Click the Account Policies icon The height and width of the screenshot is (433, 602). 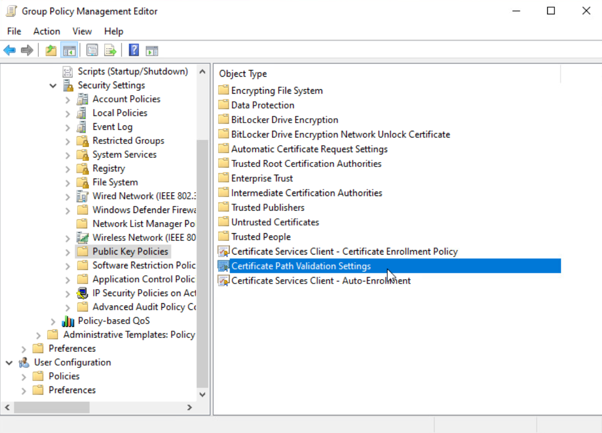click(82, 99)
